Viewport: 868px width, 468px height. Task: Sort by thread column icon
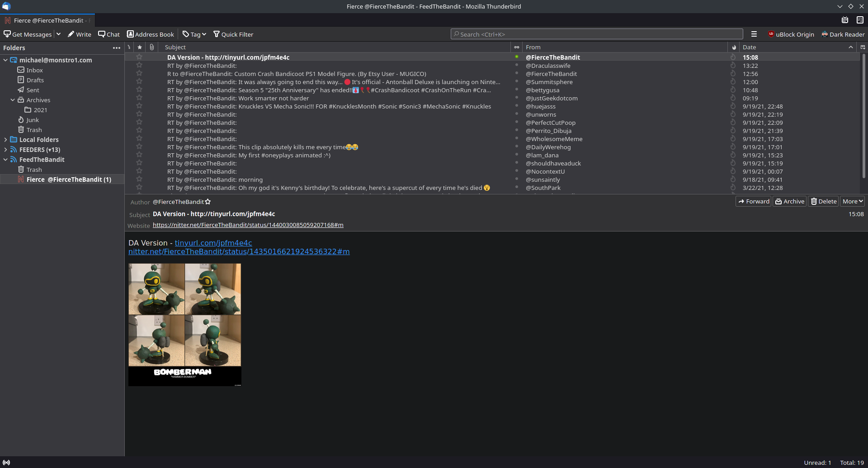[129, 47]
